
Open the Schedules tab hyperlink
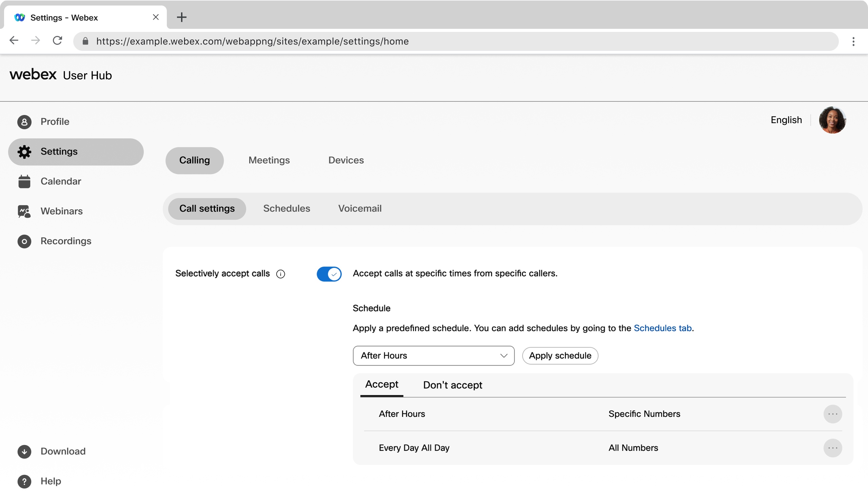662,328
